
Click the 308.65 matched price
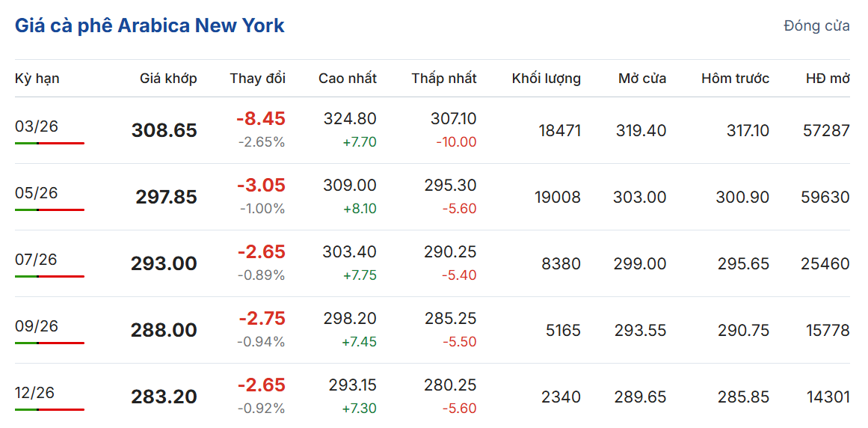(x=164, y=131)
